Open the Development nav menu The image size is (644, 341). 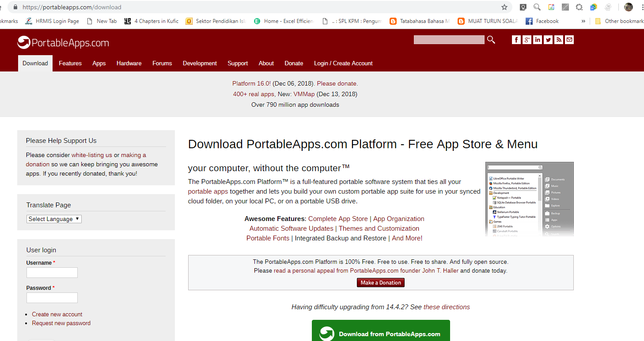click(200, 63)
